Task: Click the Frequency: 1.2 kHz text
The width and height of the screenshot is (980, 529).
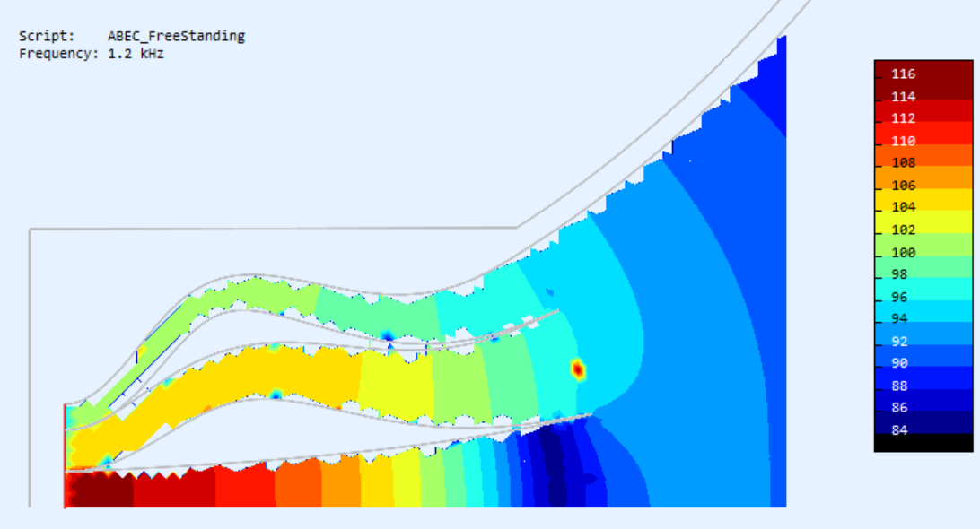Action: point(92,54)
